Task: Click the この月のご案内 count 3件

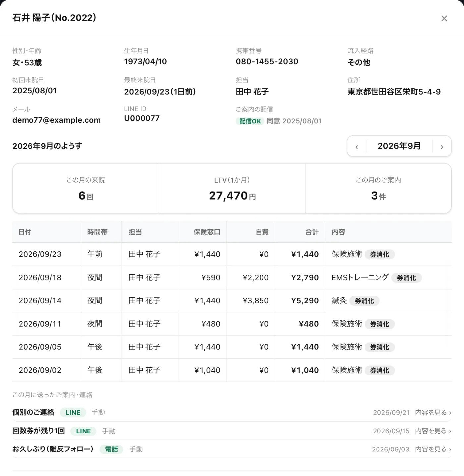Action: click(378, 196)
